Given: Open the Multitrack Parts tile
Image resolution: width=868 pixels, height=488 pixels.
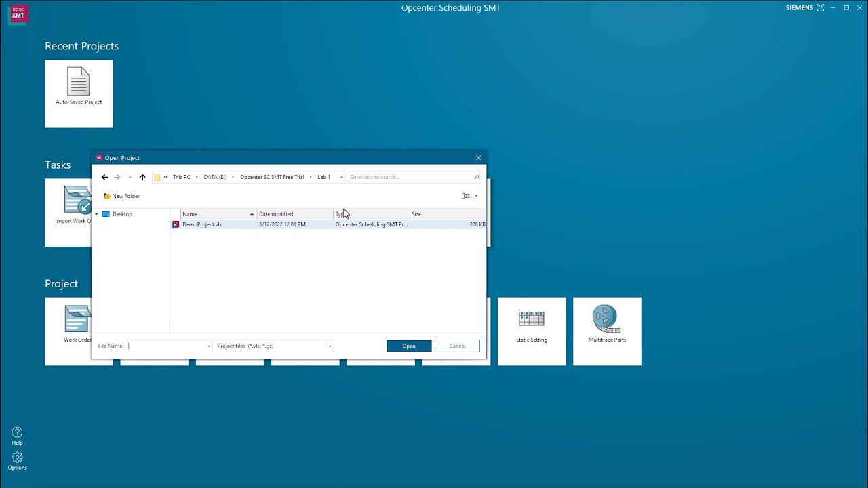Looking at the screenshot, I should pyautogui.click(x=607, y=331).
